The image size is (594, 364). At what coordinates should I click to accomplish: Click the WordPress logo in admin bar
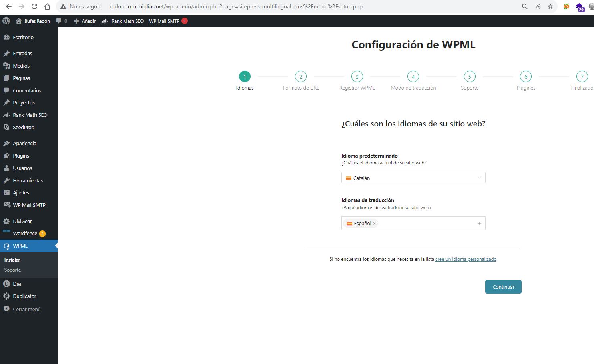coord(6,21)
